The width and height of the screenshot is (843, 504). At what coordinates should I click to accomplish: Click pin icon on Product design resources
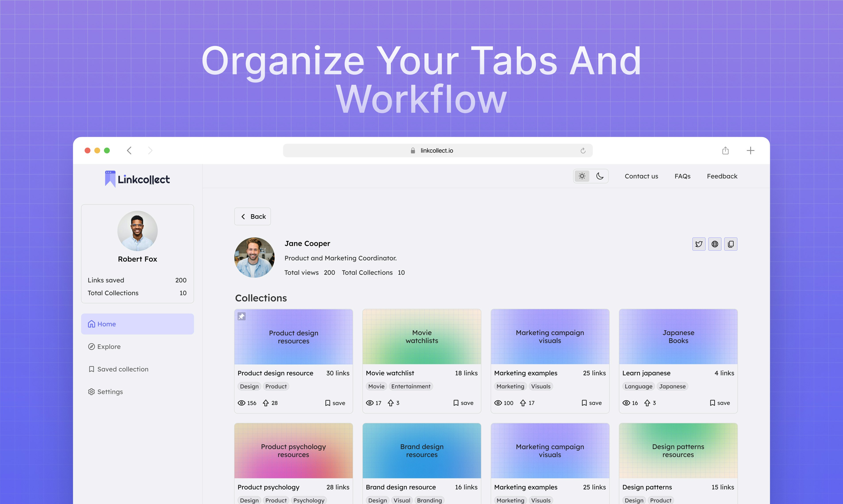241,316
